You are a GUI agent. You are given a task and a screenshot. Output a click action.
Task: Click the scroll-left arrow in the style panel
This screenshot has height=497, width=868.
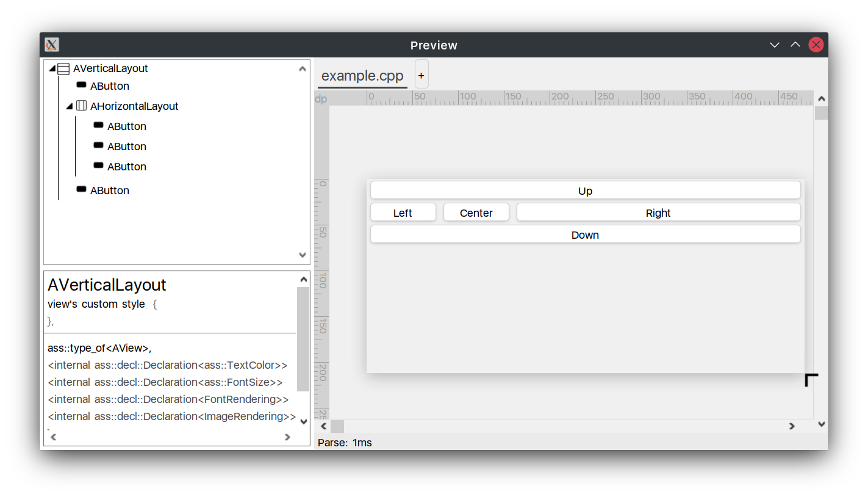point(53,437)
